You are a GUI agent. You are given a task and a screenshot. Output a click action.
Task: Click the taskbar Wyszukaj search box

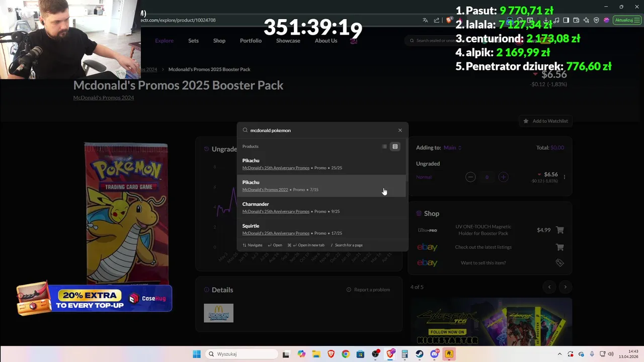[242, 354]
